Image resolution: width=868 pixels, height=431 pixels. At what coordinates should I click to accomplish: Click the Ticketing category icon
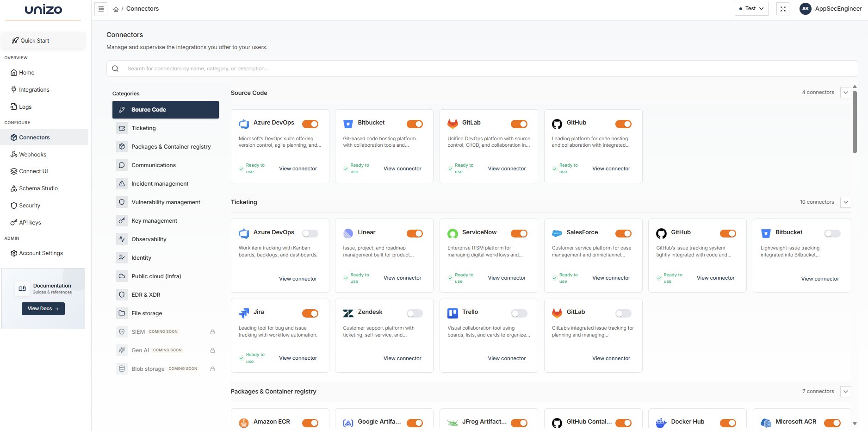pos(122,128)
